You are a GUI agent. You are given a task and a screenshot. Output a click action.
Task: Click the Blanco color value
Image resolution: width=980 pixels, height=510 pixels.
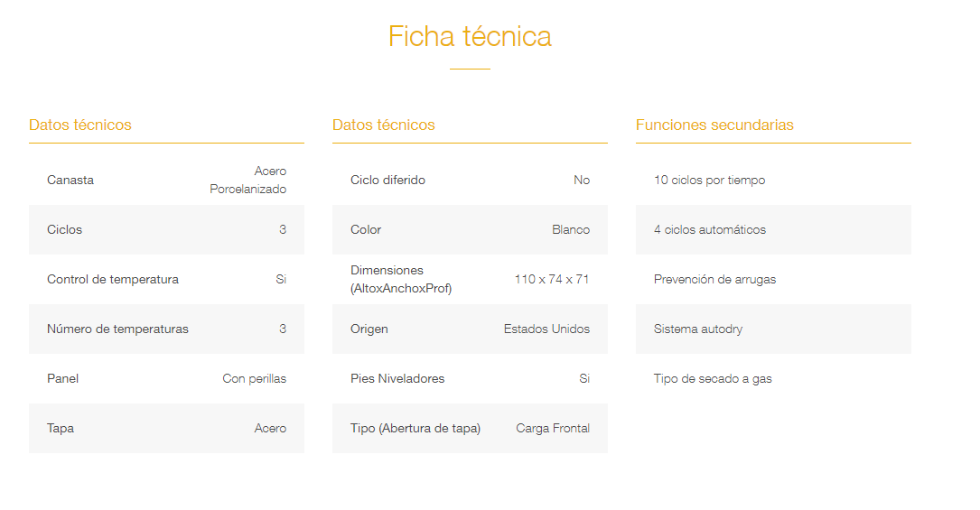[571, 229]
